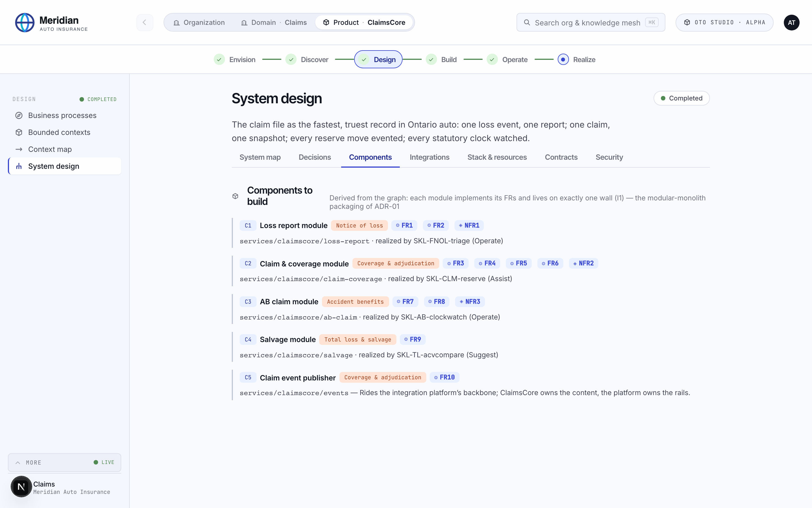Click the Completed status badge
The height and width of the screenshot is (508, 812).
point(681,98)
